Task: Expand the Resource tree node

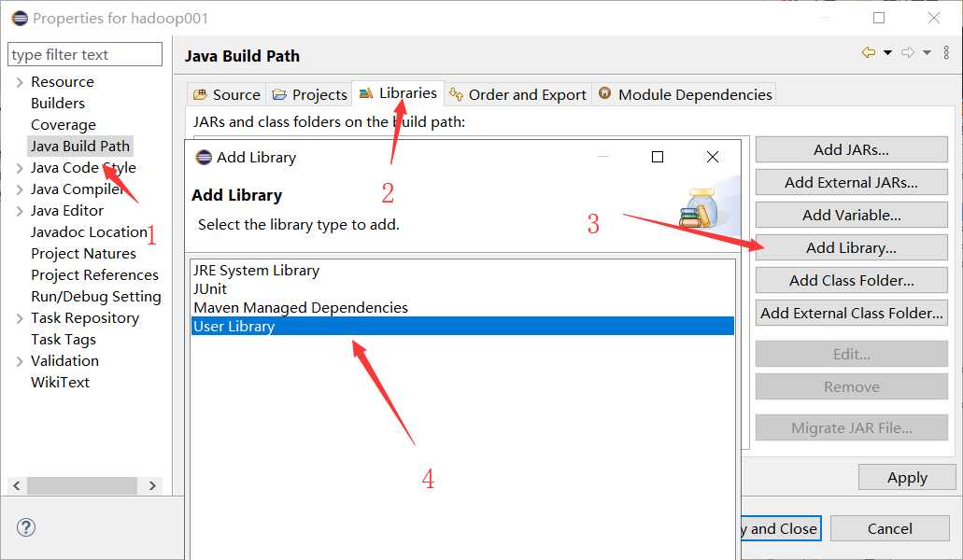Action: [20, 82]
